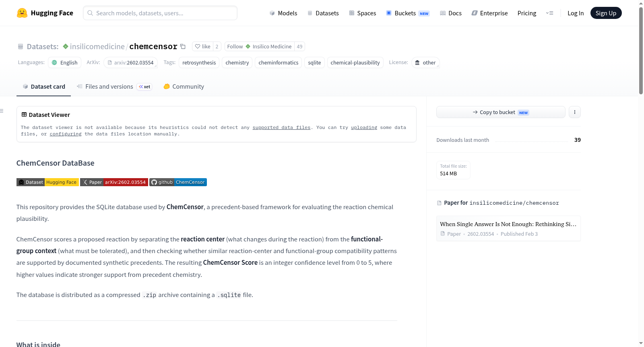Select the English language tag
Image resolution: width=644 pixels, height=347 pixels.
[65, 62]
